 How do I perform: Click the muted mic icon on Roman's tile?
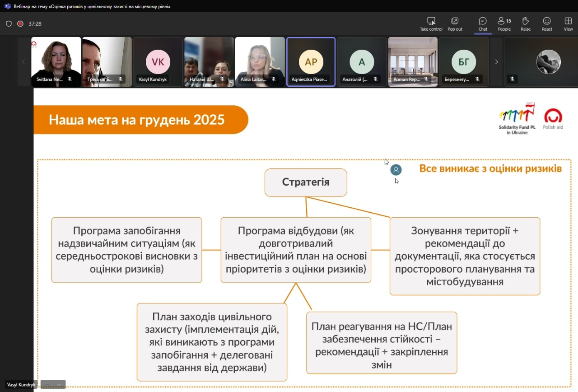426,79
